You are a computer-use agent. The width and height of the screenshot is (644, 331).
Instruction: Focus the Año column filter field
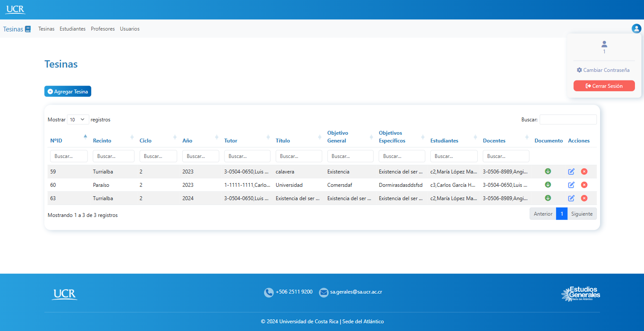[201, 156]
